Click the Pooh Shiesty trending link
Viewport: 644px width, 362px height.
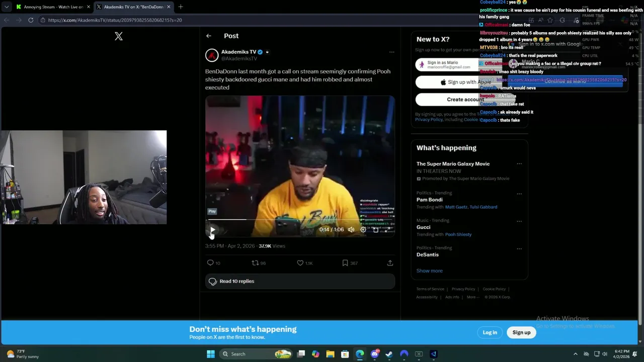tap(458, 235)
